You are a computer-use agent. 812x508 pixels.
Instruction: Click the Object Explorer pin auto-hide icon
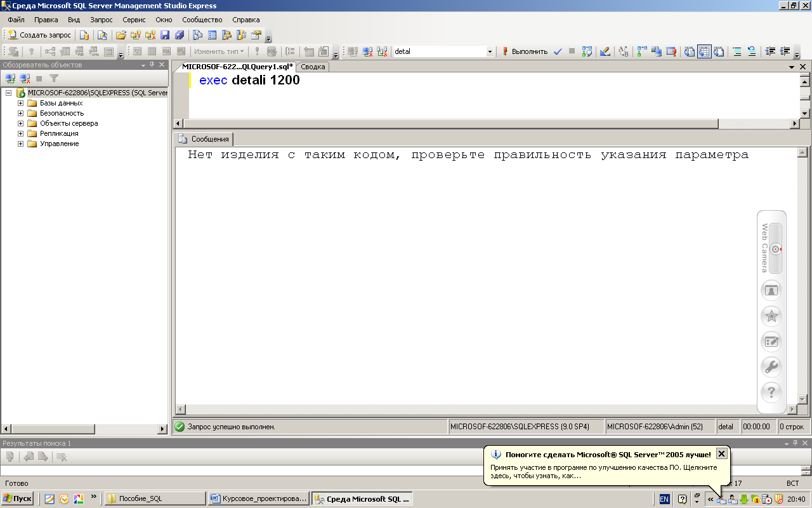tap(152, 65)
